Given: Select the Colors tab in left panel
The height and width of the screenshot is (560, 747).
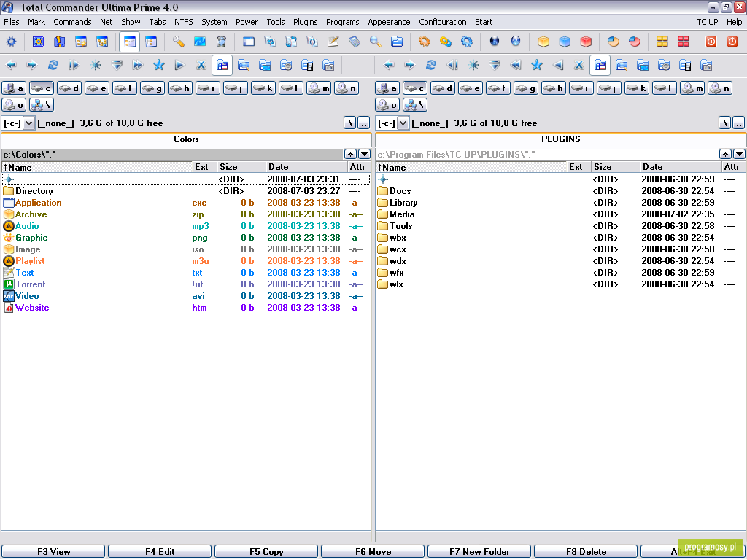Looking at the screenshot, I should click(186, 139).
